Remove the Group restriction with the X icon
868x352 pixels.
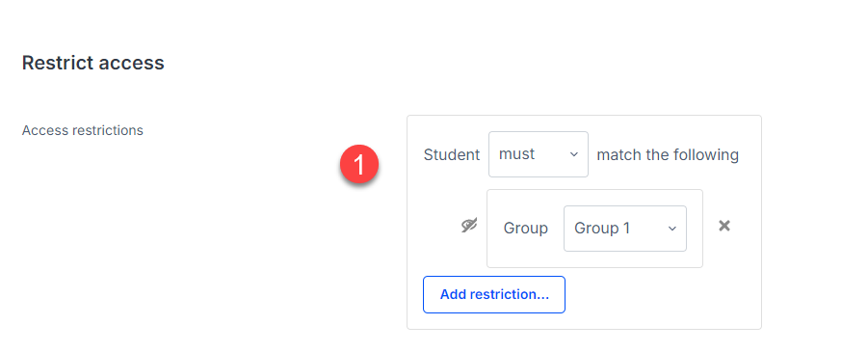tap(724, 226)
